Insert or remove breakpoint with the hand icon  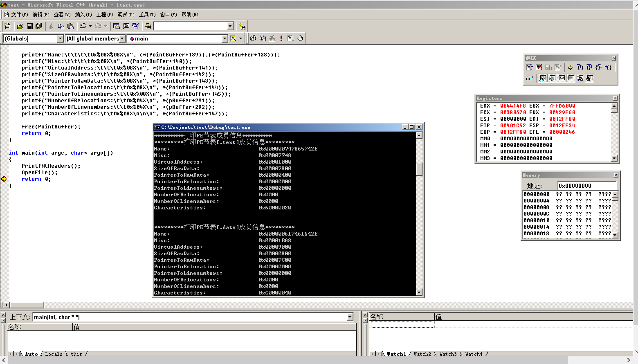click(300, 38)
